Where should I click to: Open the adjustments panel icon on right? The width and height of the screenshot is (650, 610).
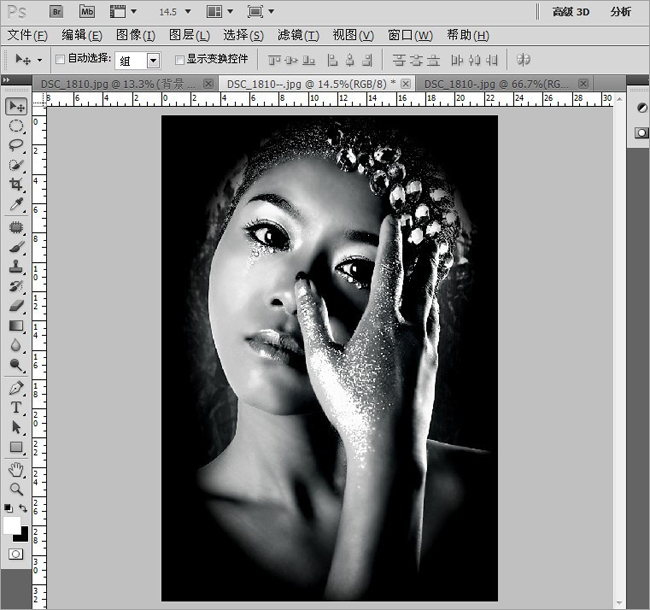click(x=642, y=108)
